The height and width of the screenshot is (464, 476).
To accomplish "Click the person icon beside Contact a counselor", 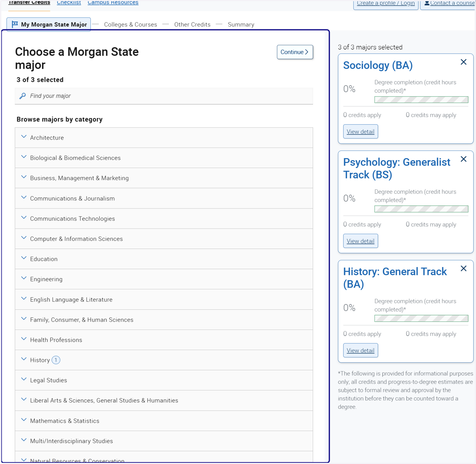I will (427, 3).
